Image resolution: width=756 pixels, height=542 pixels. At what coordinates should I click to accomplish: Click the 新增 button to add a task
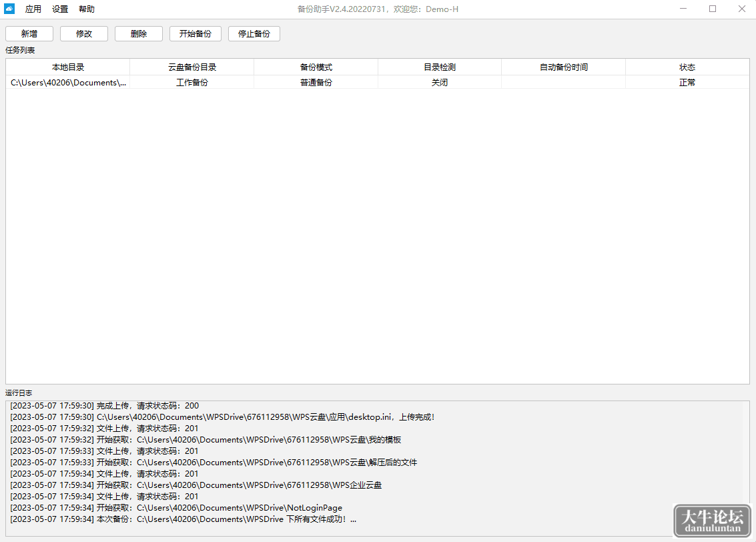pyautogui.click(x=29, y=34)
